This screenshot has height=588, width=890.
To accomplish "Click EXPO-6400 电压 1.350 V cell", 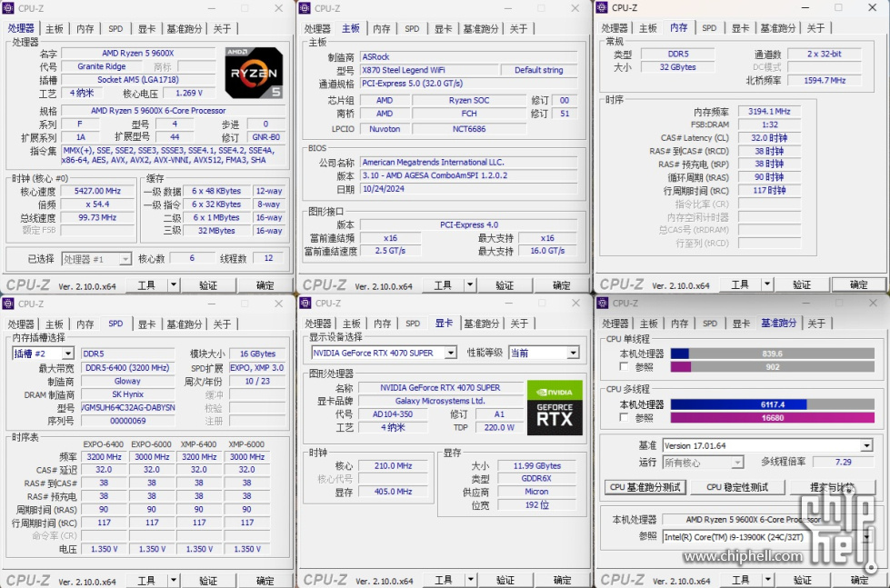I will click(x=104, y=549).
